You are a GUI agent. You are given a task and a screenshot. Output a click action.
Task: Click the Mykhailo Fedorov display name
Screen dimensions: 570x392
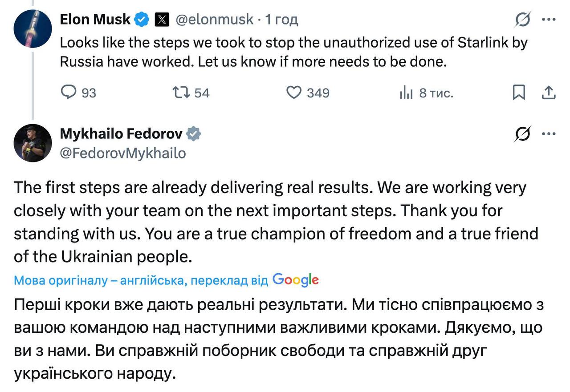coord(121,133)
